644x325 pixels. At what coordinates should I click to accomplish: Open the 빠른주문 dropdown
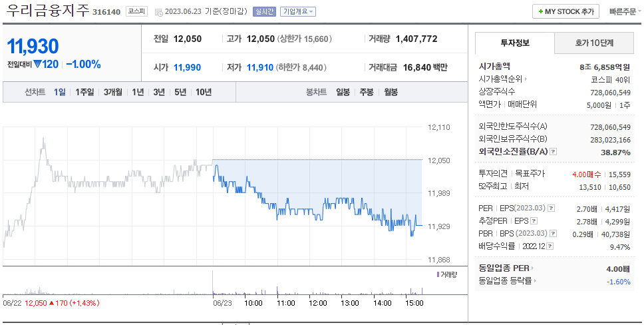tap(625, 11)
